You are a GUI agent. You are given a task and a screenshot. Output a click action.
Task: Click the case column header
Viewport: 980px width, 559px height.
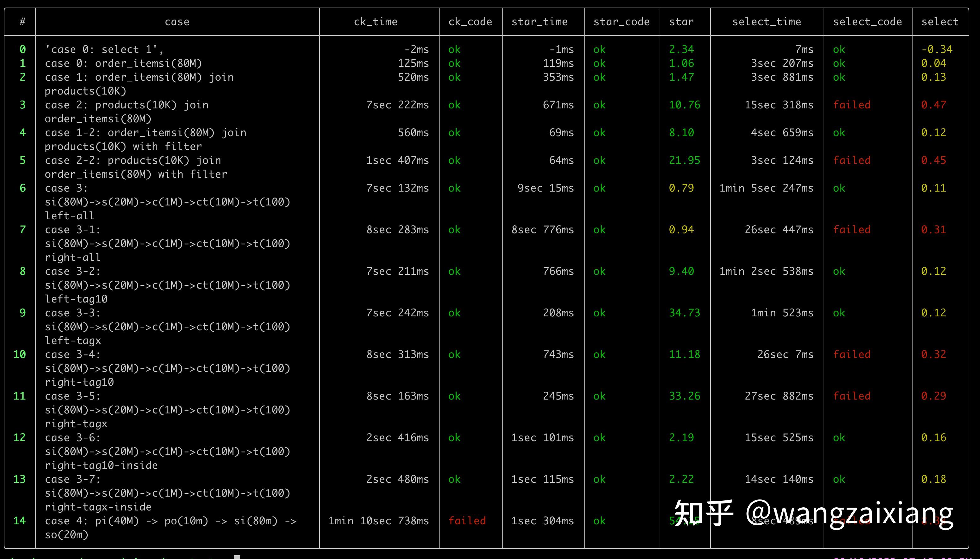[177, 22]
